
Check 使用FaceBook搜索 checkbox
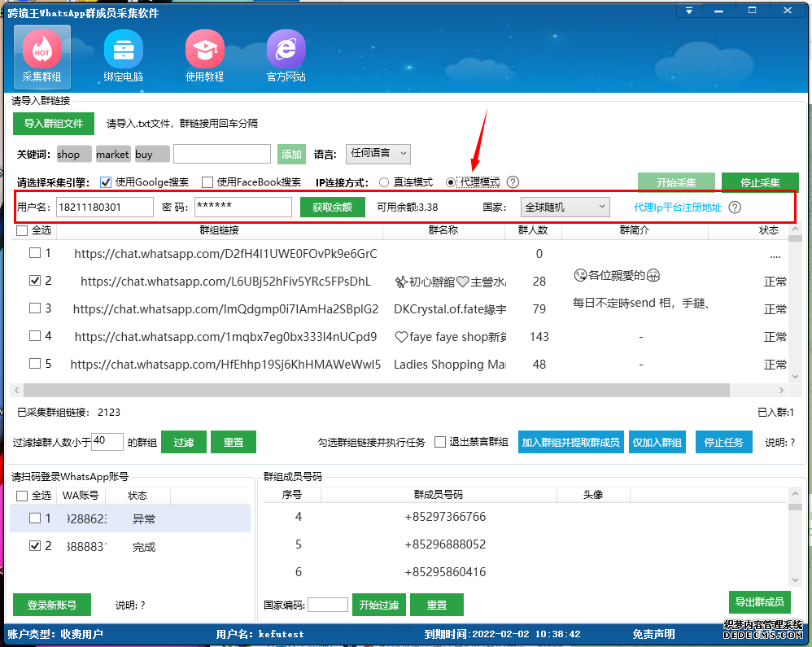pos(207,182)
